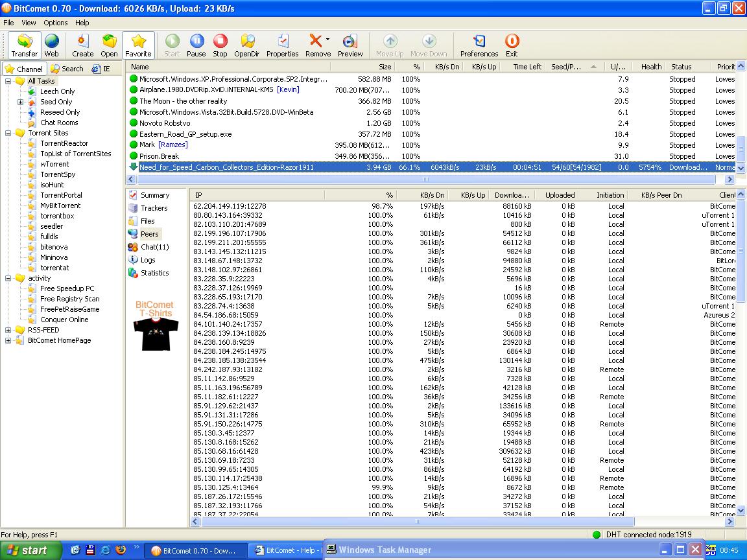This screenshot has width=747, height=560.
Task: Switch to BitComet - Help taskbar window
Action: 288,550
